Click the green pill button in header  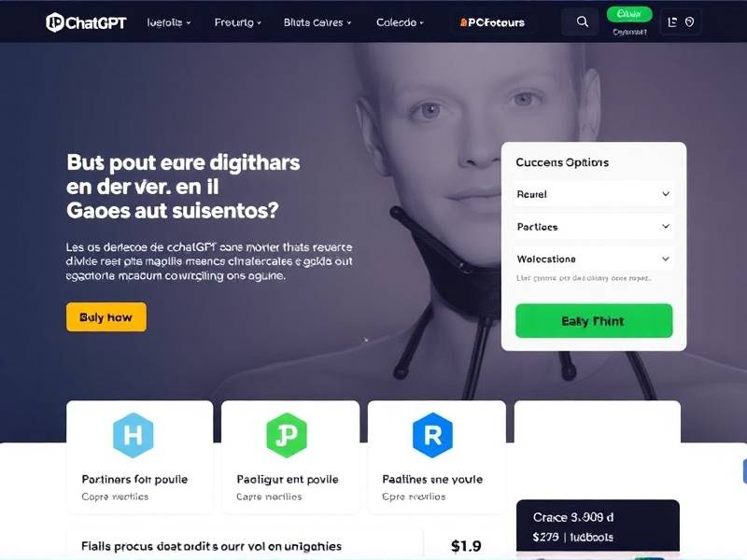click(628, 14)
